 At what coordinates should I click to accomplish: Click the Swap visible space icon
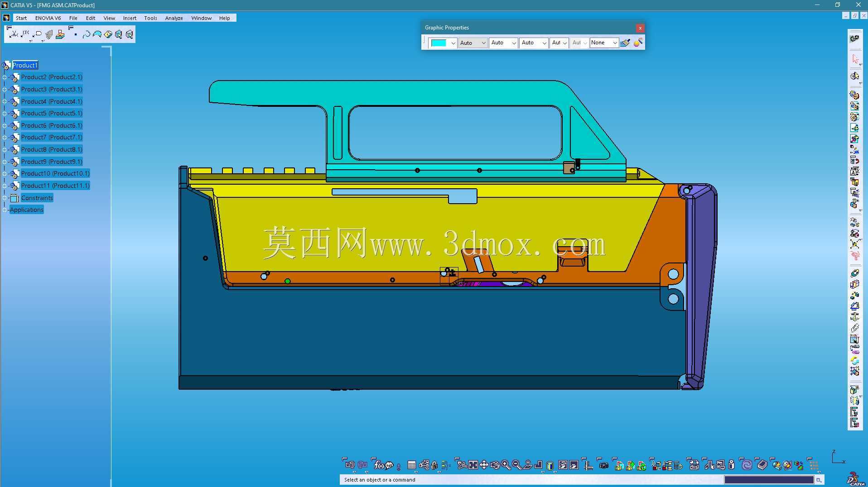pyautogui.click(x=574, y=465)
